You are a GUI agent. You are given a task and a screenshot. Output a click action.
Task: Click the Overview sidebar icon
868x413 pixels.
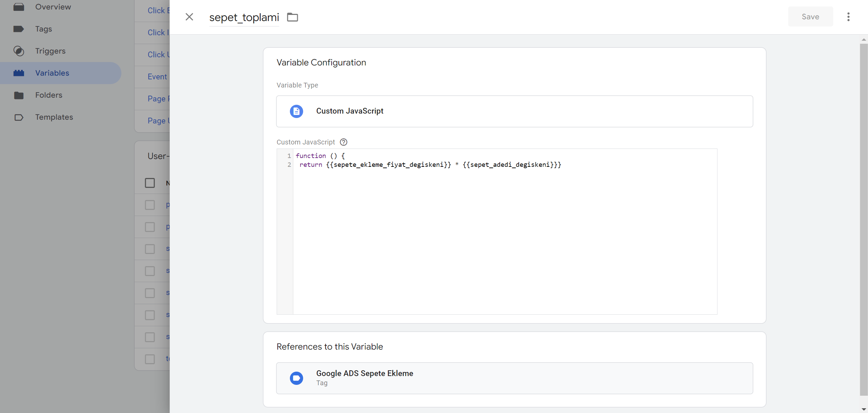[19, 7]
